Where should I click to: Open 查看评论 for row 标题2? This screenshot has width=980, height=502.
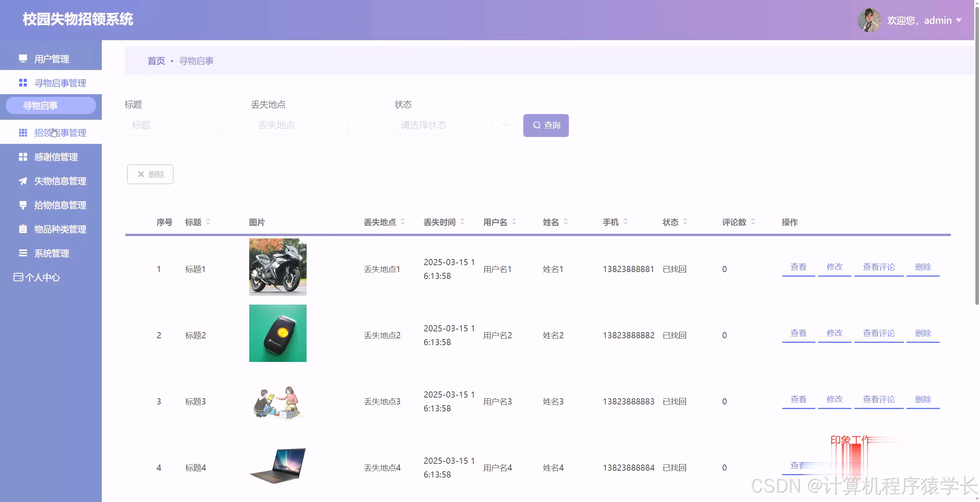pyautogui.click(x=879, y=333)
